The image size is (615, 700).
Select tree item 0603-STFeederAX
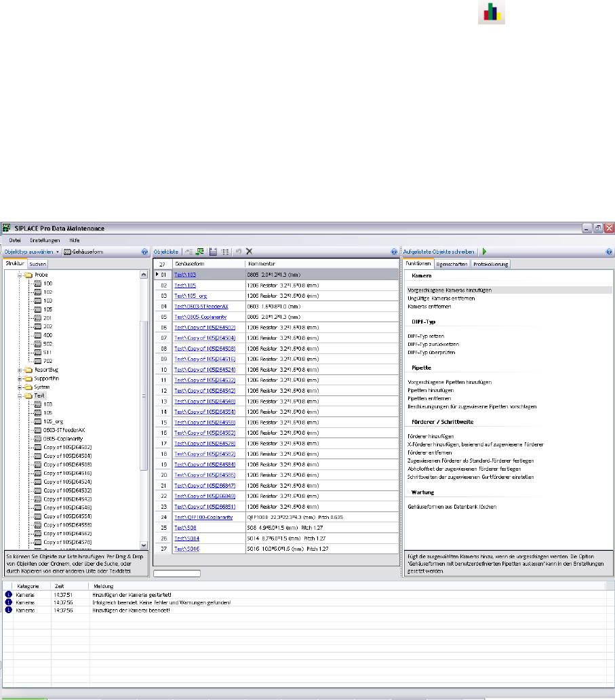coord(64,430)
